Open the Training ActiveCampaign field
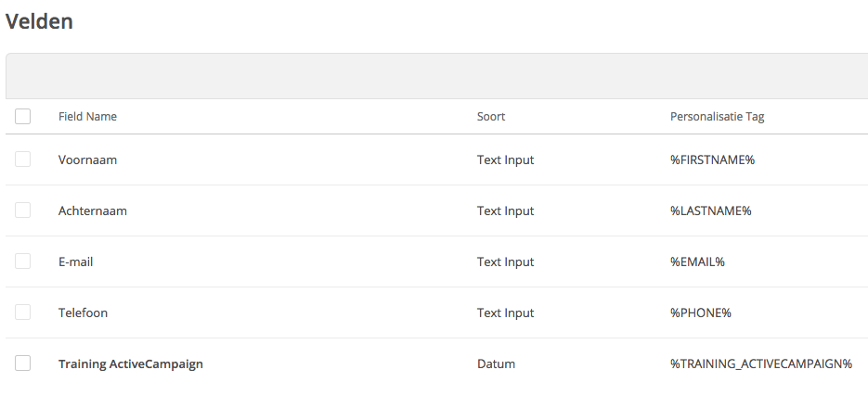Viewport: 868px width, 408px height. (130, 363)
